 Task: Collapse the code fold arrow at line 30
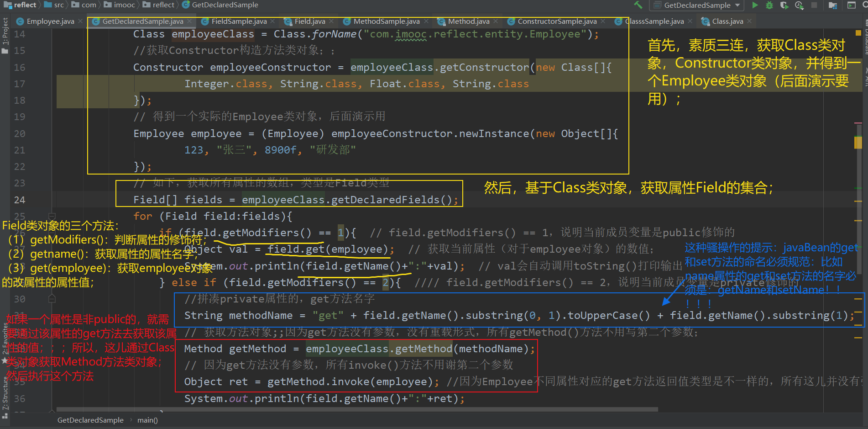[x=52, y=298]
